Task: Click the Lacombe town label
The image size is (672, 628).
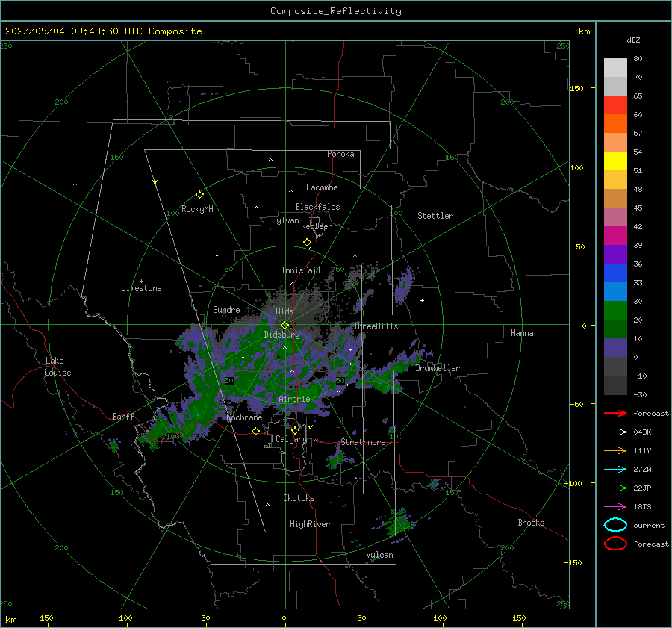Action: 322,187
